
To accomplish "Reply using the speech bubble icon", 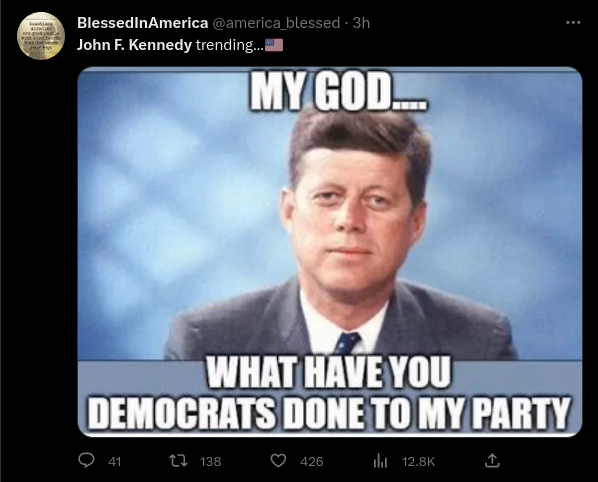I will point(86,461).
